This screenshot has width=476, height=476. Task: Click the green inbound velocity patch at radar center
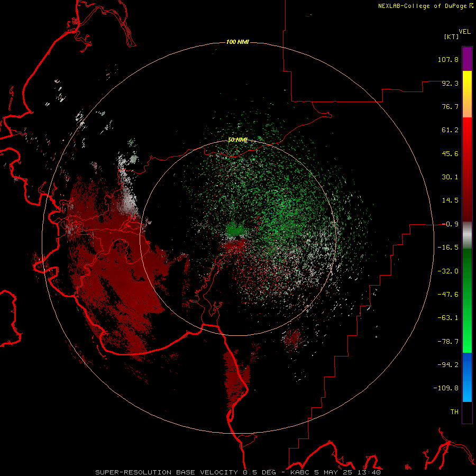235,229
